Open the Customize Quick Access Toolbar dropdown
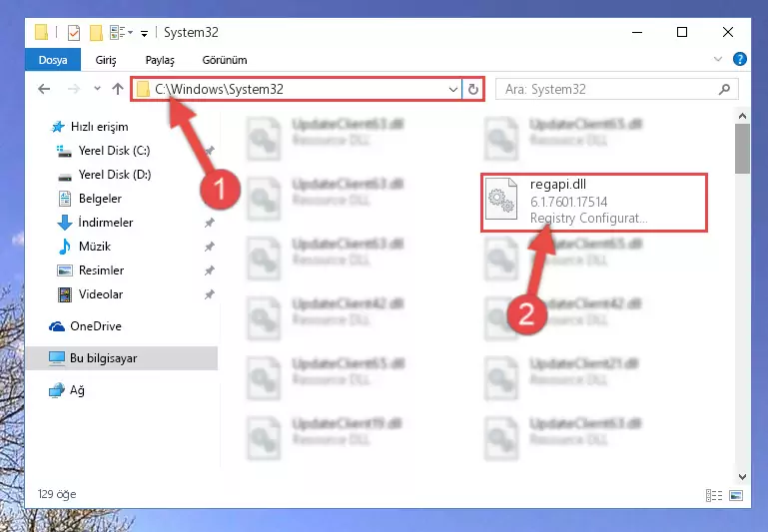This screenshot has width=768, height=532. click(144, 33)
